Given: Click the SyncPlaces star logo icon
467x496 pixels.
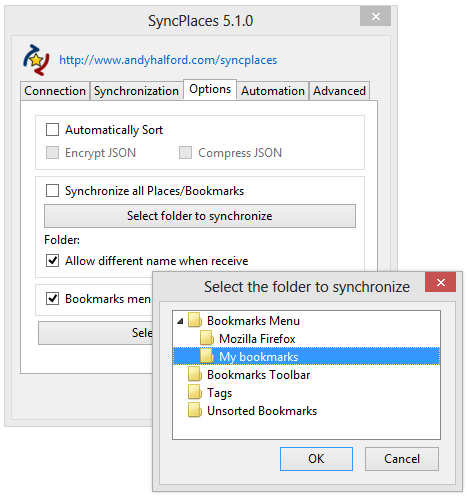Looking at the screenshot, I should click(36, 60).
